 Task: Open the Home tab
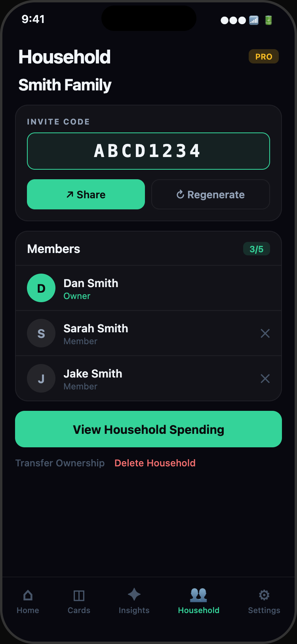coord(28,601)
